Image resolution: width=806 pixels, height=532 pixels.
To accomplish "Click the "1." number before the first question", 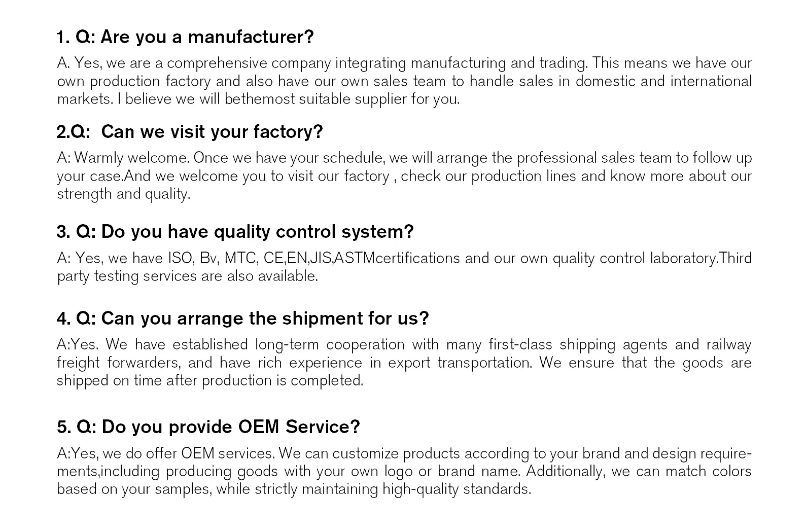I will [62, 37].
